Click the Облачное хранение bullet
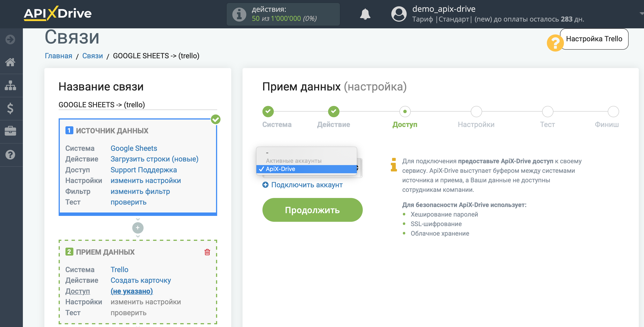This screenshot has width=644, height=327. coord(440,233)
